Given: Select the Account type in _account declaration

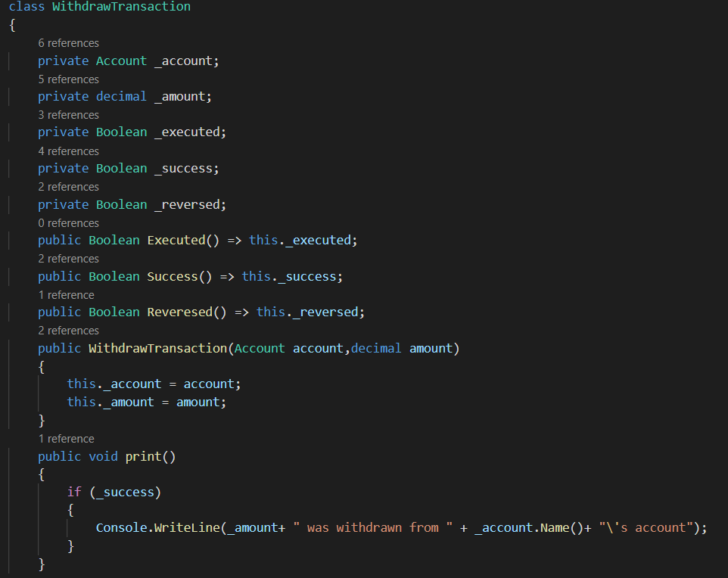Looking at the screenshot, I should [121, 60].
